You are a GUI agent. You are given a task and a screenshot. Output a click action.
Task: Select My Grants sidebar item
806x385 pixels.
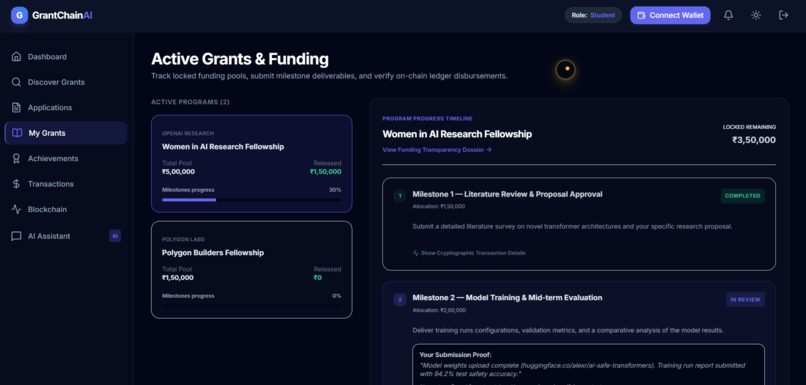pyautogui.click(x=66, y=133)
